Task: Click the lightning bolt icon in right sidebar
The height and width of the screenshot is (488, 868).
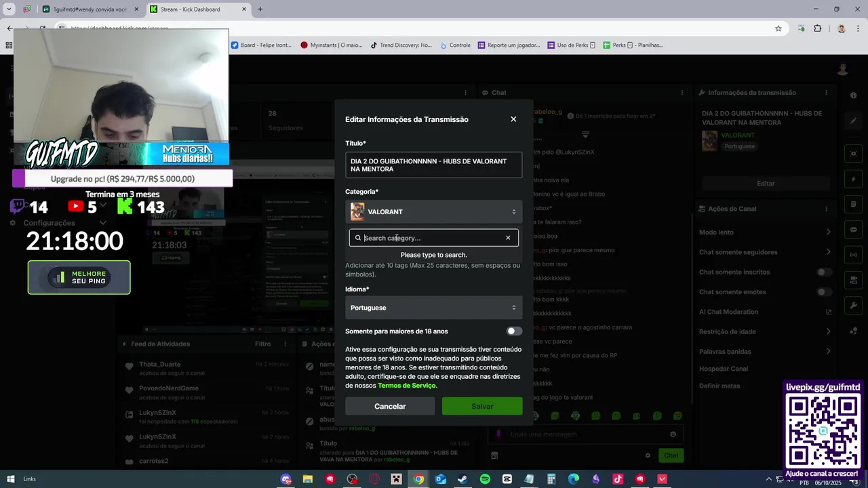Action: (x=854, y=180)
